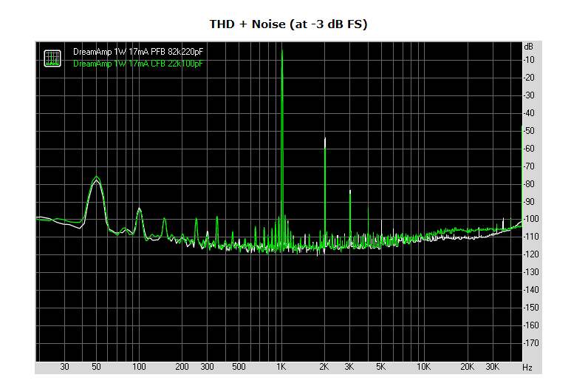Image resolution: width=588 pixels, height=389 pixels.
Task: Click the 500 Hz axis label
Action: coord(239,367)
